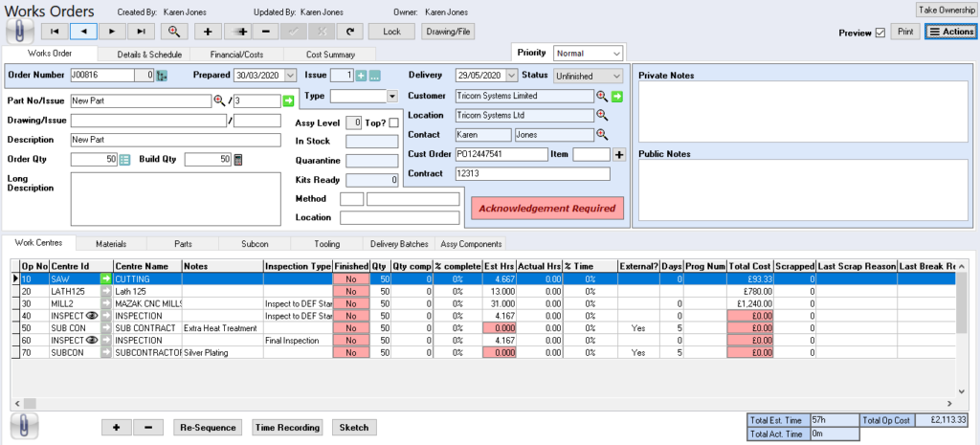
Task: Open the Priority dropdown
Action: pos(615,53)
